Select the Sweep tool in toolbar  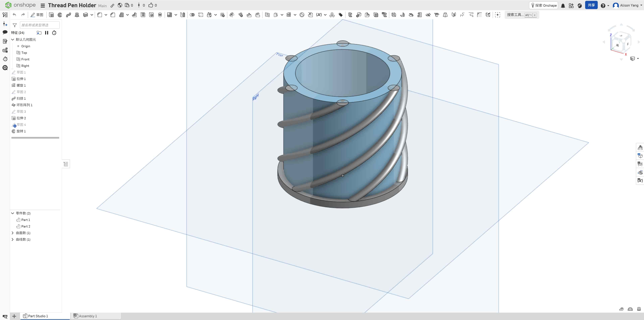click(68, 15)
